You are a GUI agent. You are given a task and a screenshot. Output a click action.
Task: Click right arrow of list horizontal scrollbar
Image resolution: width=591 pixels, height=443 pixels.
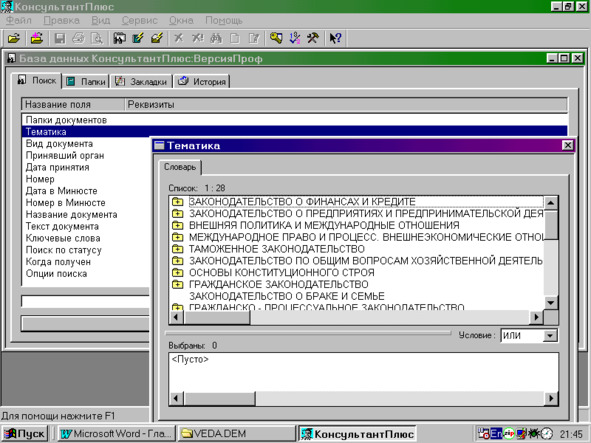[536, 317]
